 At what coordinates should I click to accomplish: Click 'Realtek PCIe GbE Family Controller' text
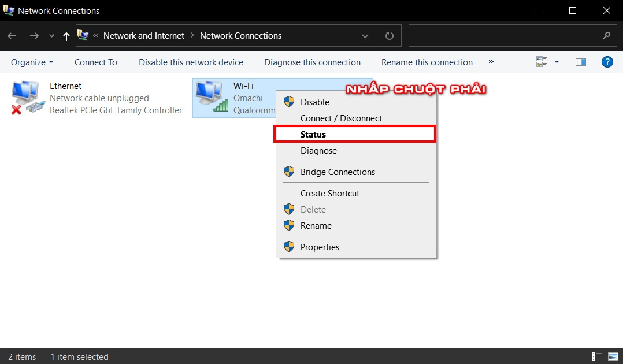tap(116, 110)
